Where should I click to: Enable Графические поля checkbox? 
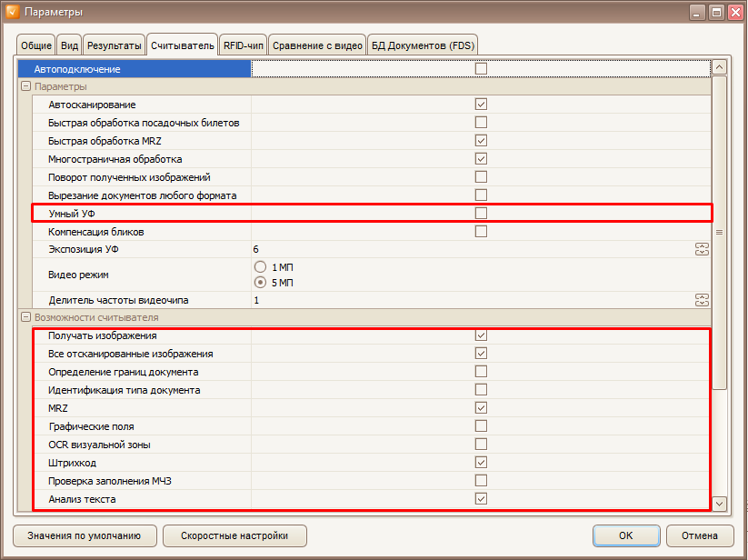point(481,426)
